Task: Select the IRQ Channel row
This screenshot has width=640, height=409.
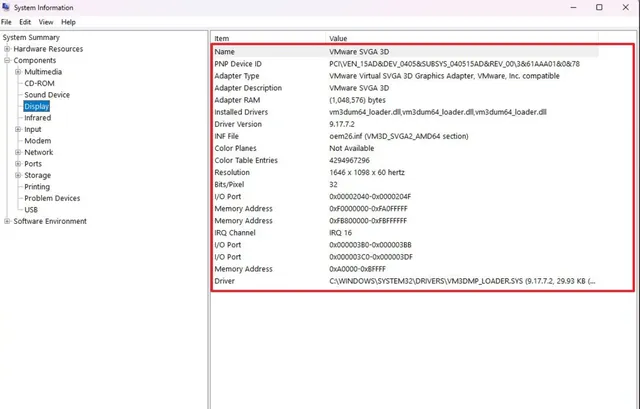Action: pyautogui.click(x=405, y=233)
